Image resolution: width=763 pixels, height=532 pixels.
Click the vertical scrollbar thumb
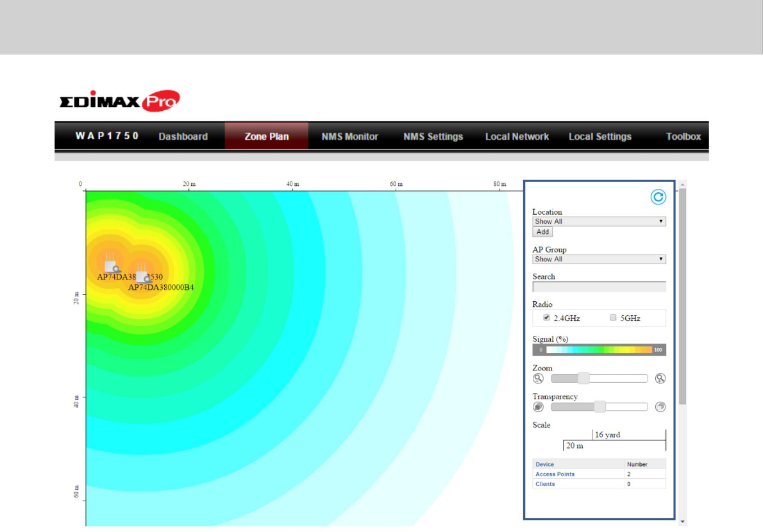pos(683,297)
